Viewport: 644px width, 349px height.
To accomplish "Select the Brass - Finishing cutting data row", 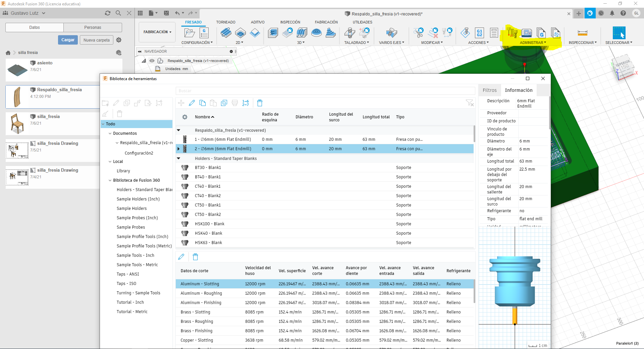I will [x=325, y=331].
